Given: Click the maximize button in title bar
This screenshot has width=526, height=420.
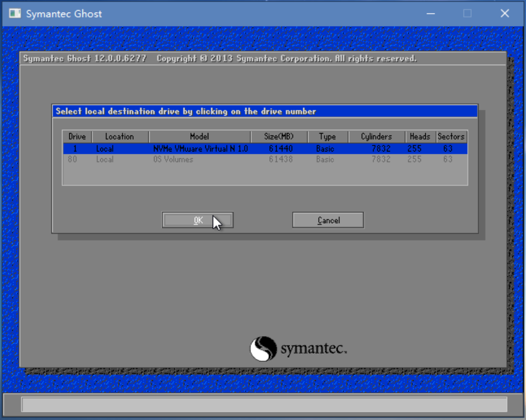Looking at the screenshot, I should point(467,14).
